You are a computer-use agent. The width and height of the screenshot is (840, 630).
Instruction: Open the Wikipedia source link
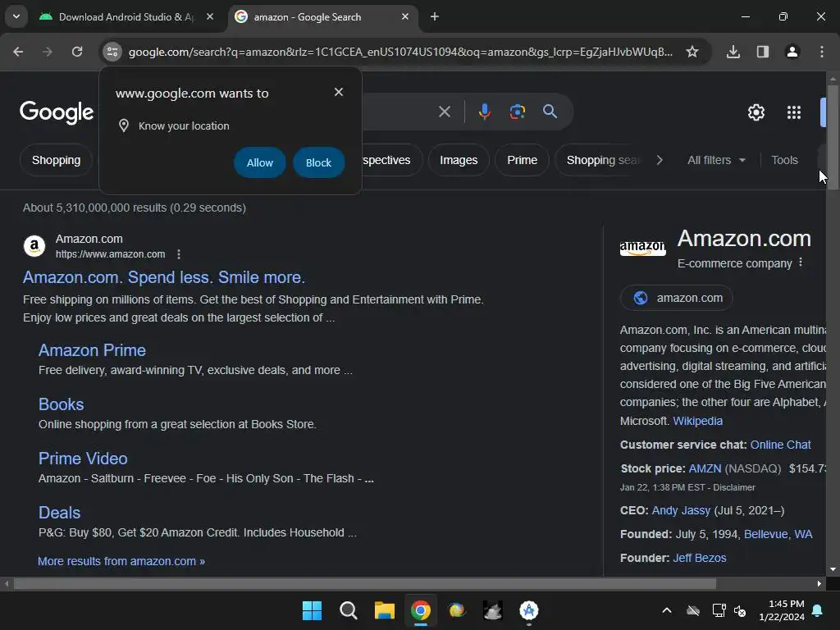pos(697,421)
